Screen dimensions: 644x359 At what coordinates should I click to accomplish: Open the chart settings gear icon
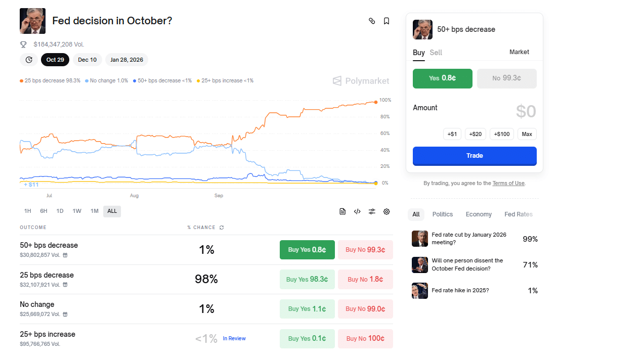[387, 211]
